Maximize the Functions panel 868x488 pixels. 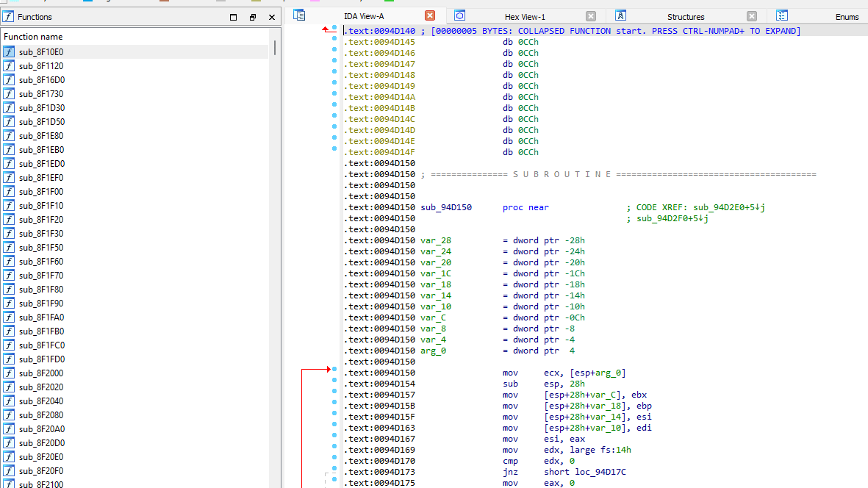tap(233, 17)
